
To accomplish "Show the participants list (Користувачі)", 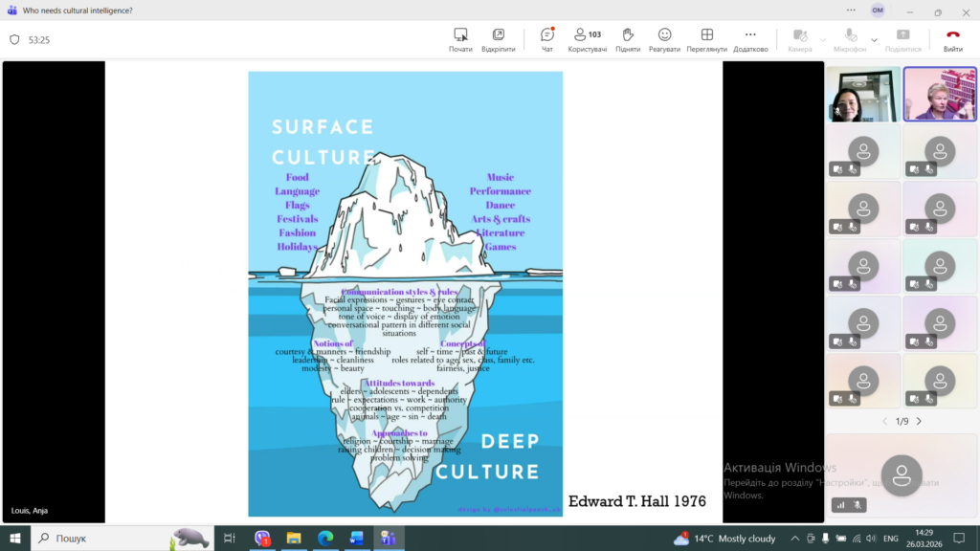I will click(x=587, y=39).
